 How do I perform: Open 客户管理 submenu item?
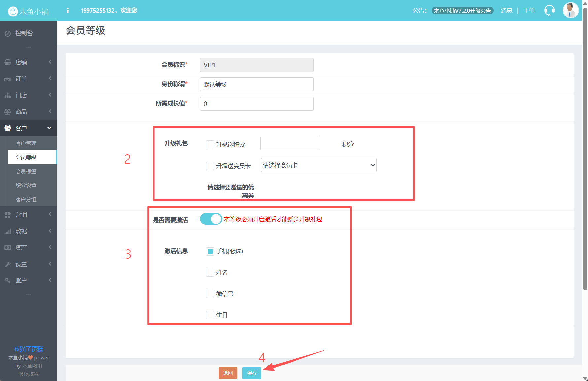pos(26,143)
